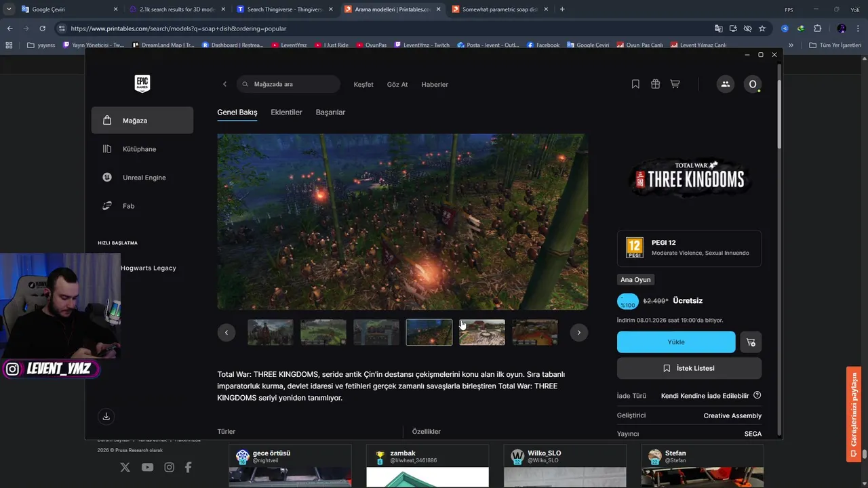Select the sixth gallery thumbnail
The height and width of the screenshot is (488, 868).
click(x=535, y=332)
